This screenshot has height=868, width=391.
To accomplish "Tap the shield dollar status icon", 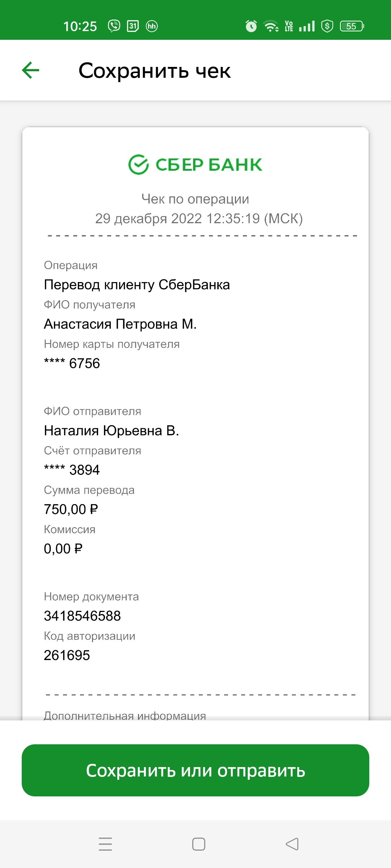I will [x=327, y=26].
